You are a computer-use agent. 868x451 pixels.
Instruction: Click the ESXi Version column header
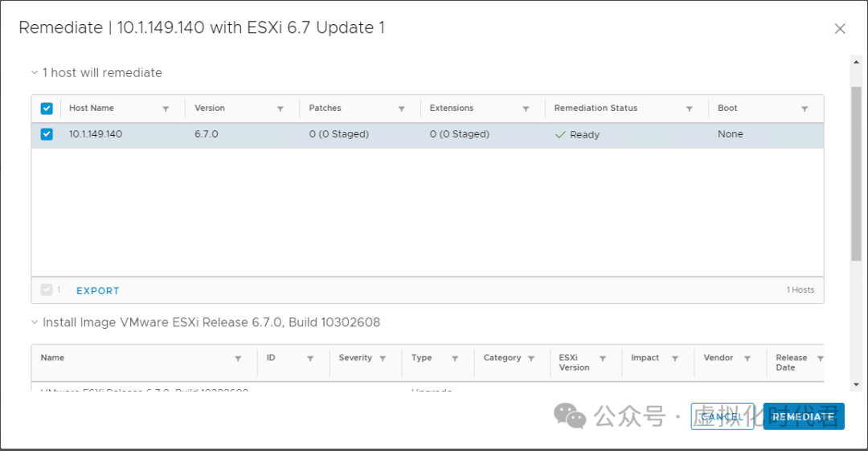[x=574, y=363]
